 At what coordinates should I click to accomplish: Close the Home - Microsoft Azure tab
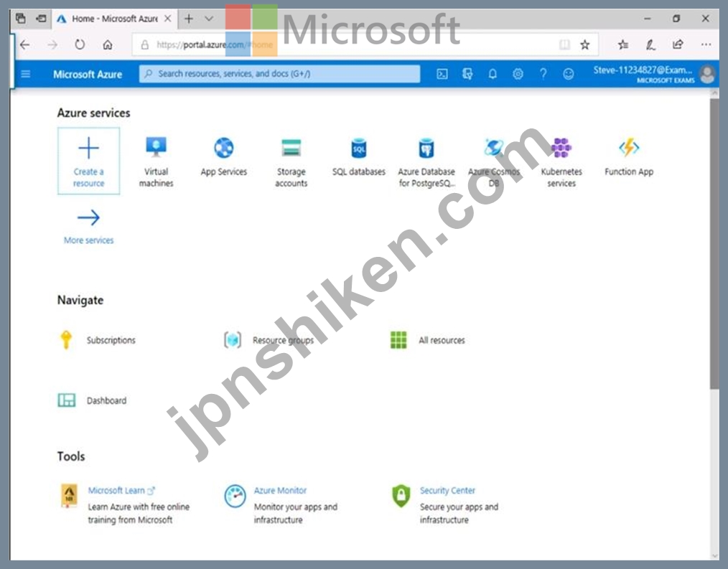pyautogui.click(x=168, y=19)
